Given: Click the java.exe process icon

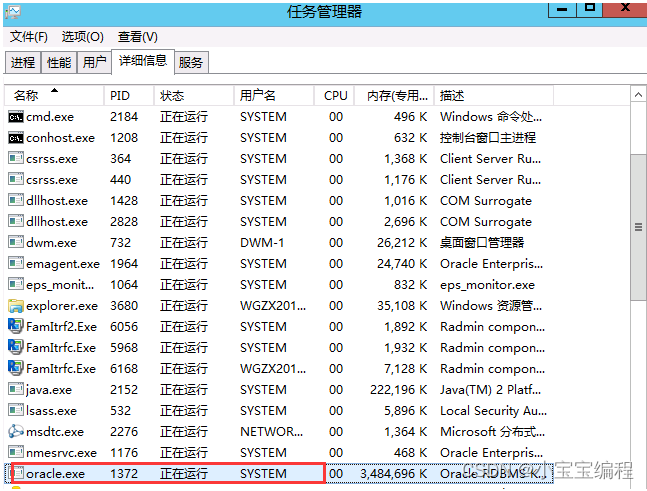Looking at the screenshot, I should coord(16,390).
